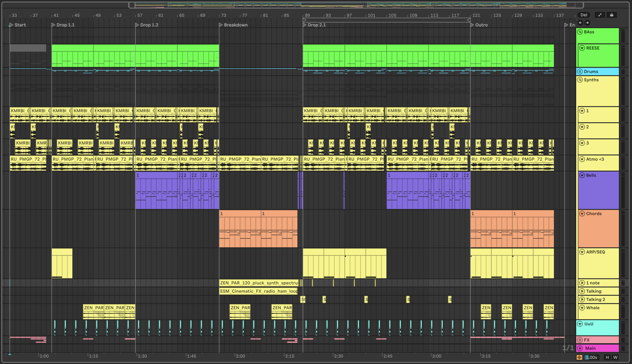Jump to previous locator arrow
This screenshot has width=632, height=364.
tap(580, 23)
